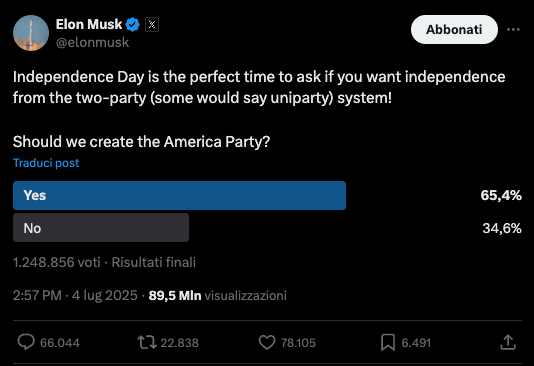Open the share upload icon
Screen dimensions: 534x366
508,342
